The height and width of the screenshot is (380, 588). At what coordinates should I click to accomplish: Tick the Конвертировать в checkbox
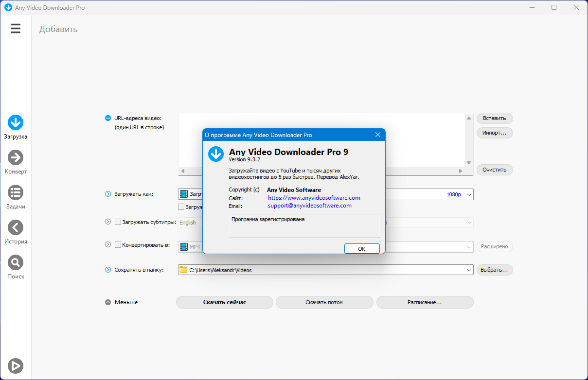[x=118, y=245]
